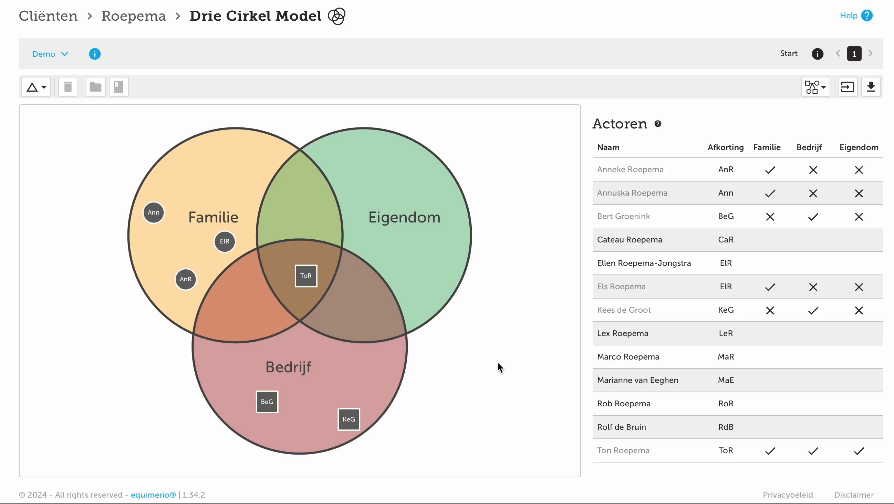Click the trash delete icon in toolbar
This screenshot has height=504, width=894.
point(68,87)
